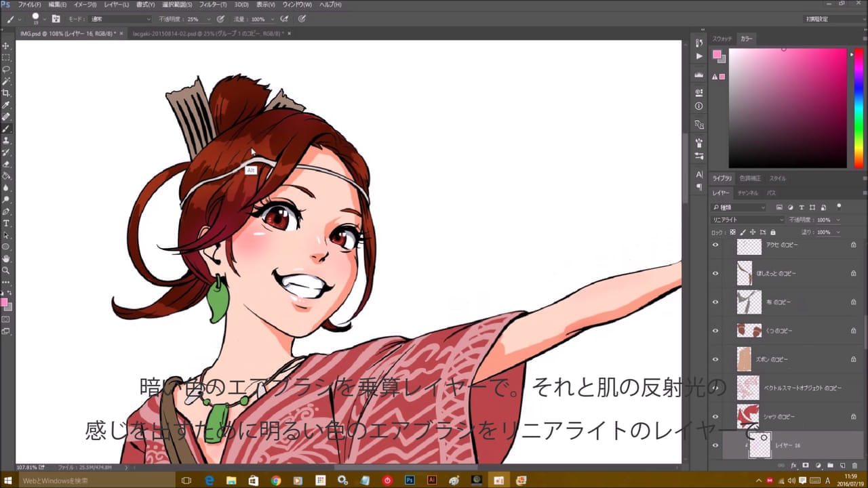Open the リニアライト blend mode dropdown
Viewport: 868px width, 488px height.
pos(747,220)
